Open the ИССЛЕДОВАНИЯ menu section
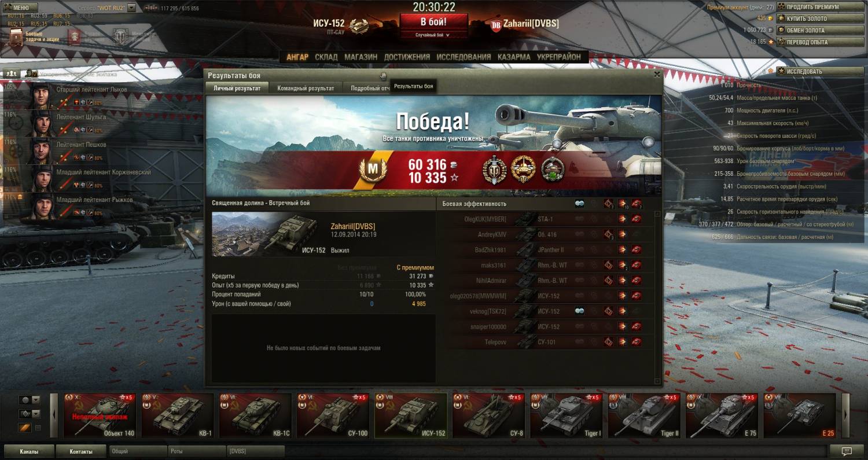Screen dimensions: 868x460 tap(464, 57)
